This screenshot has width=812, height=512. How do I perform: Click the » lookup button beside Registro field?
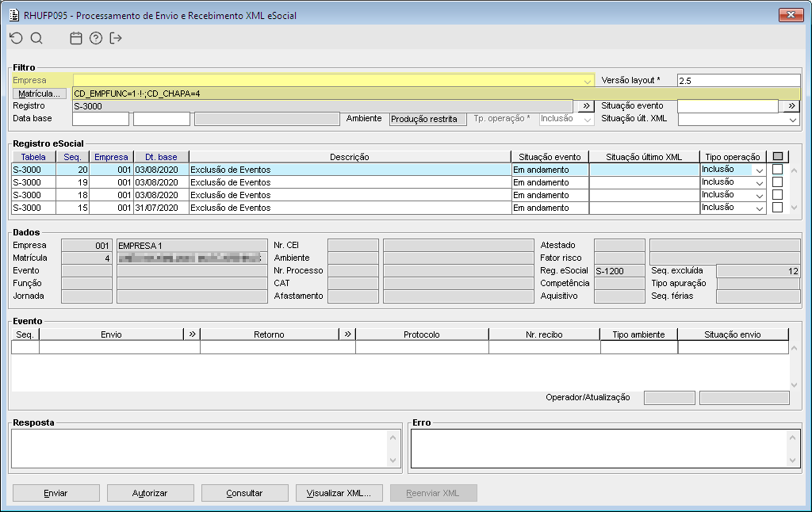click(586, 105)
